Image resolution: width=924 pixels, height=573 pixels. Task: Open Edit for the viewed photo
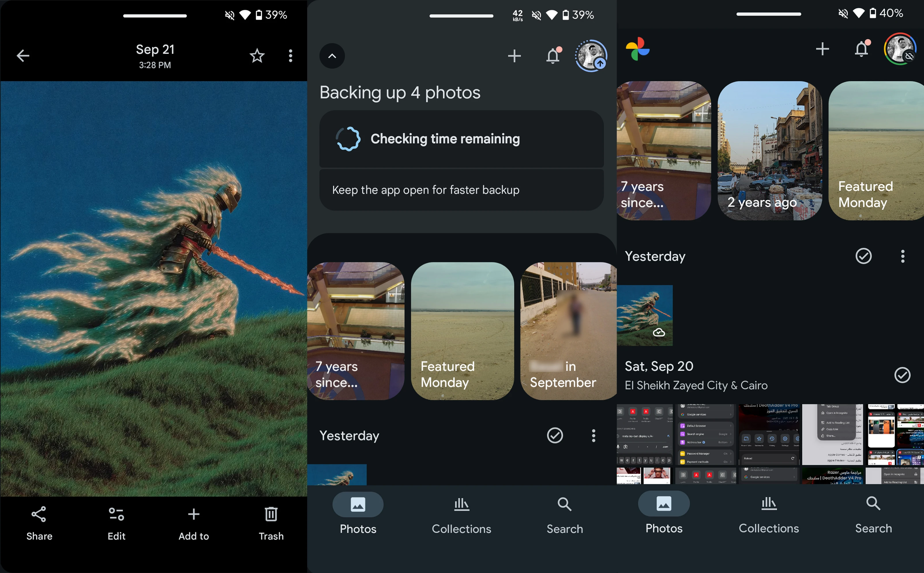(116, 524)
